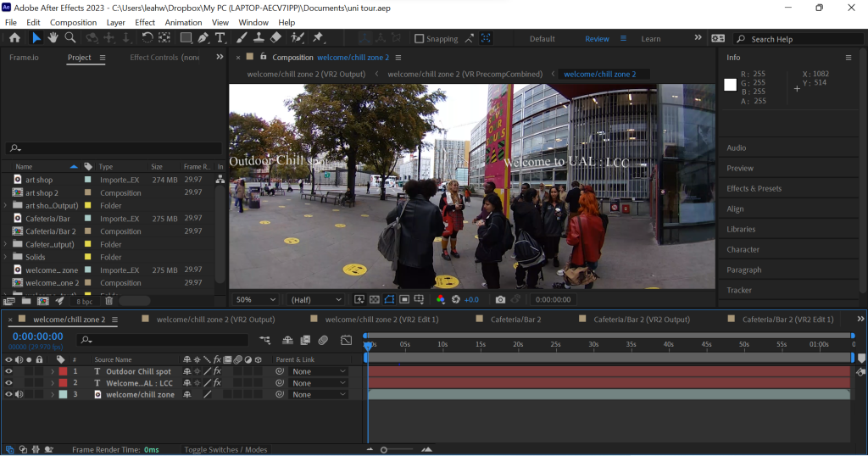Switch to Cafeteria/Bar 2 timeline tab

click(x=515, y=320)
